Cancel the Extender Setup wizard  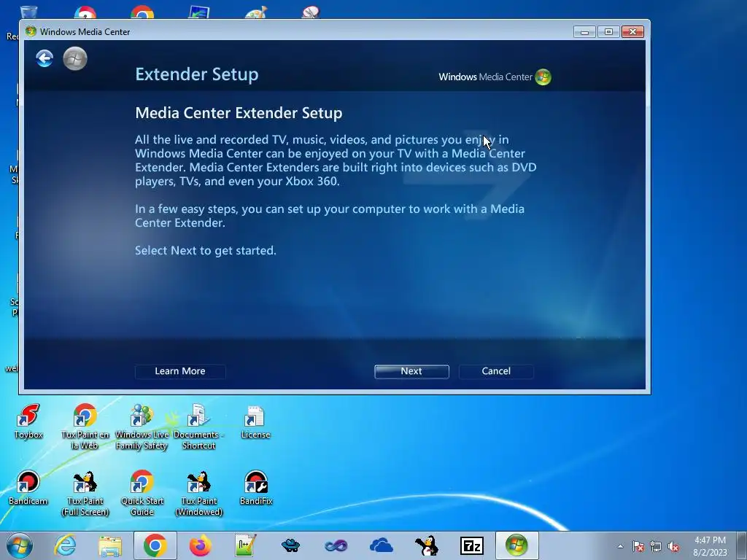[x=496, y=371]
